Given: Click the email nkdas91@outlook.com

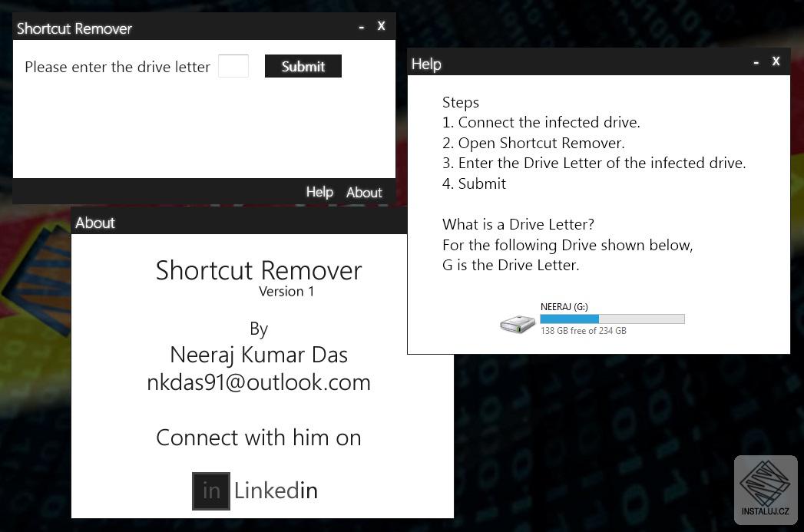Looking at the screenshot, I should [x=258, y=382].
